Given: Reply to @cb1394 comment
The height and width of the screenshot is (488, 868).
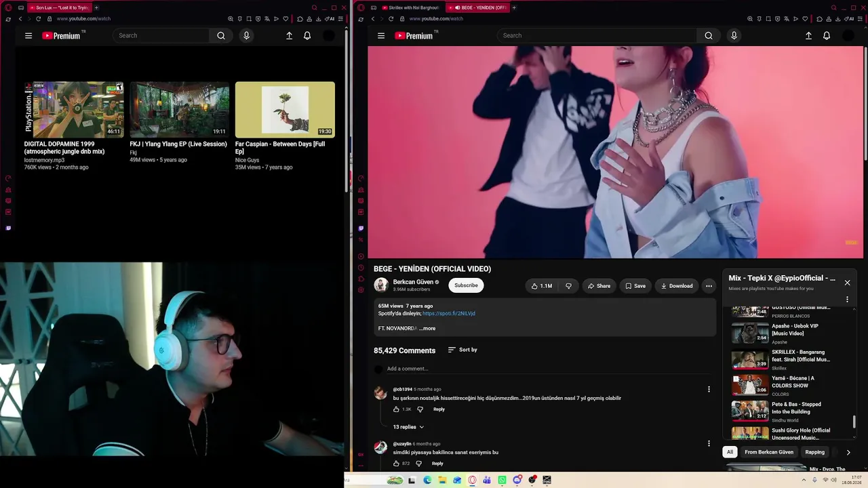Looking at the screenshot, I should 439,409.
